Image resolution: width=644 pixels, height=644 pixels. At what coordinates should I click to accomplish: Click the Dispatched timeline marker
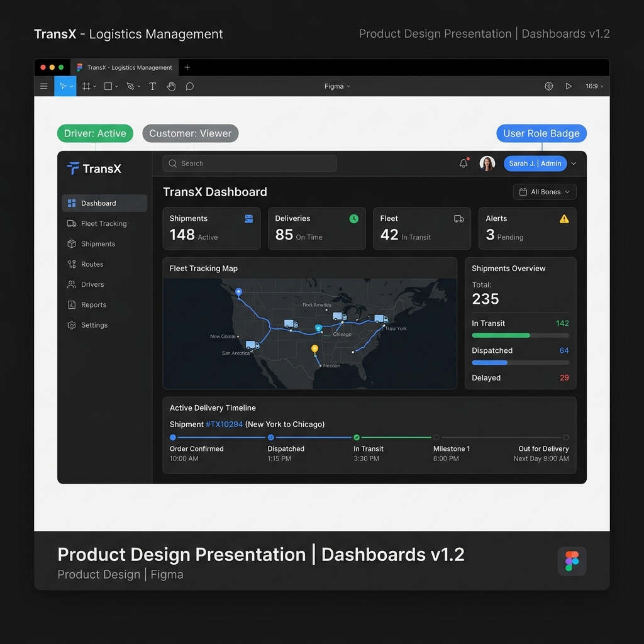[270, 438]
